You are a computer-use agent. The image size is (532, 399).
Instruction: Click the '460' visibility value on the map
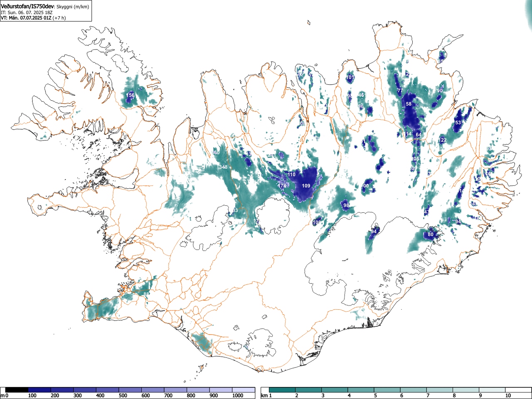point(216,153)
